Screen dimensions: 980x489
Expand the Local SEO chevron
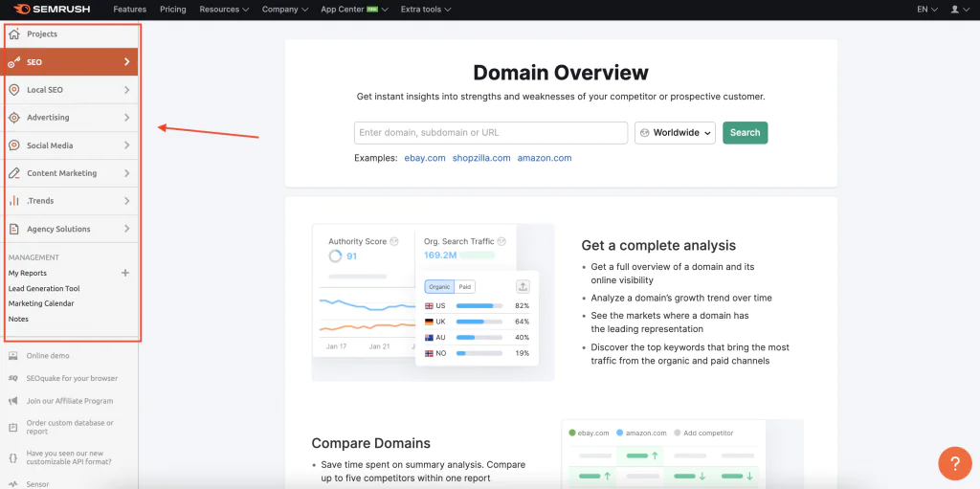pyautogui.click(x=127, y=90)
